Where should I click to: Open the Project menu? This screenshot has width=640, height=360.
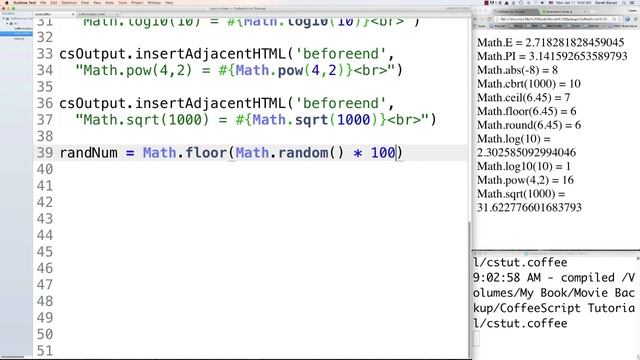point(137,3)
